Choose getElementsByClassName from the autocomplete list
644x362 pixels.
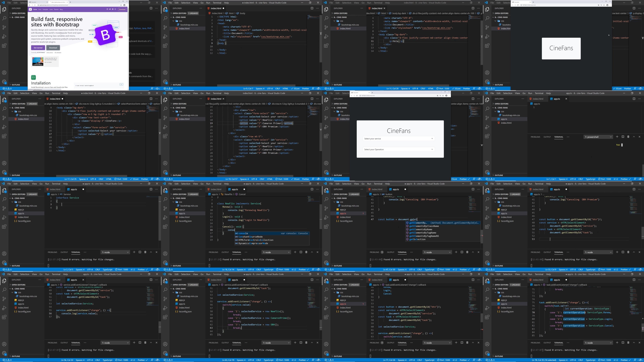click(424, 226)
